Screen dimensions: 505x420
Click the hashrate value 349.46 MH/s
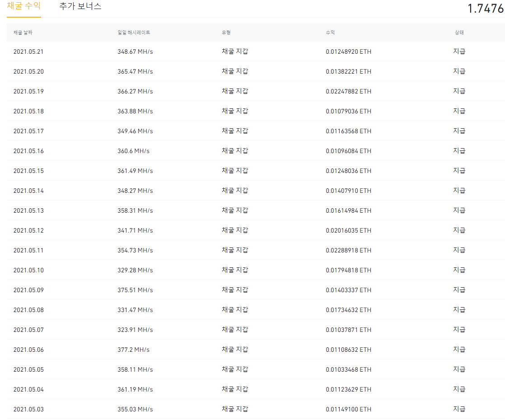(135, 131)
